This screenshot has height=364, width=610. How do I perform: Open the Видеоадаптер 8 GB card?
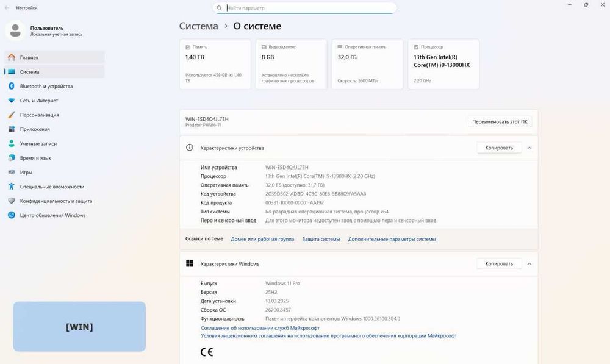[x=292, y=64]
